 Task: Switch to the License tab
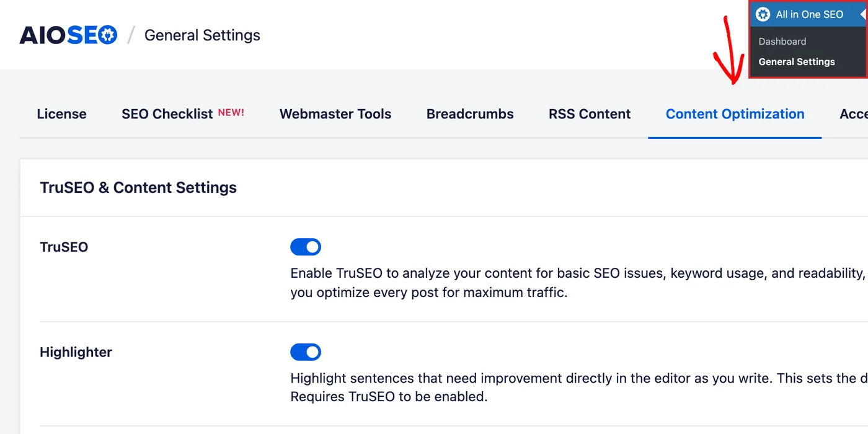(61, 114)
